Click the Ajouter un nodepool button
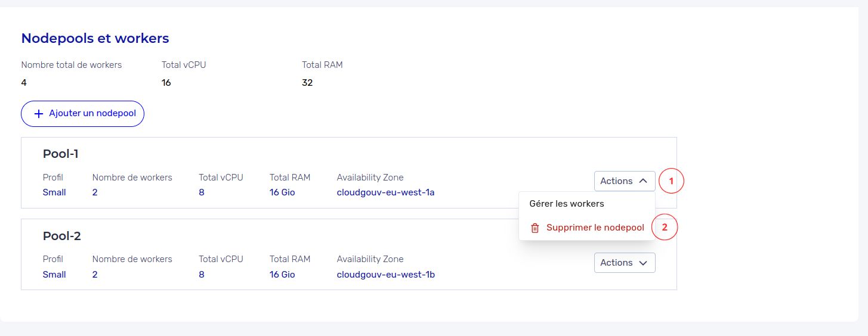 click(x=82, y=114)
